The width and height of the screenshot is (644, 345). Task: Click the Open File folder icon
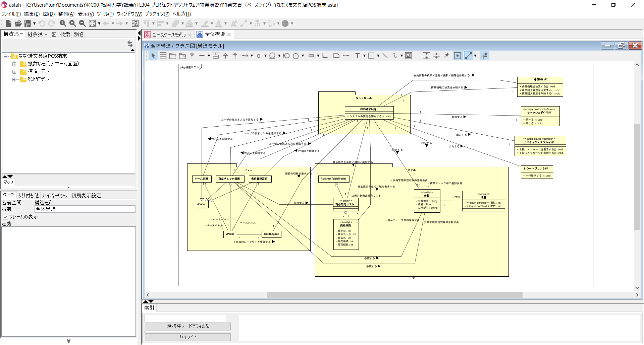coord(18,23)
